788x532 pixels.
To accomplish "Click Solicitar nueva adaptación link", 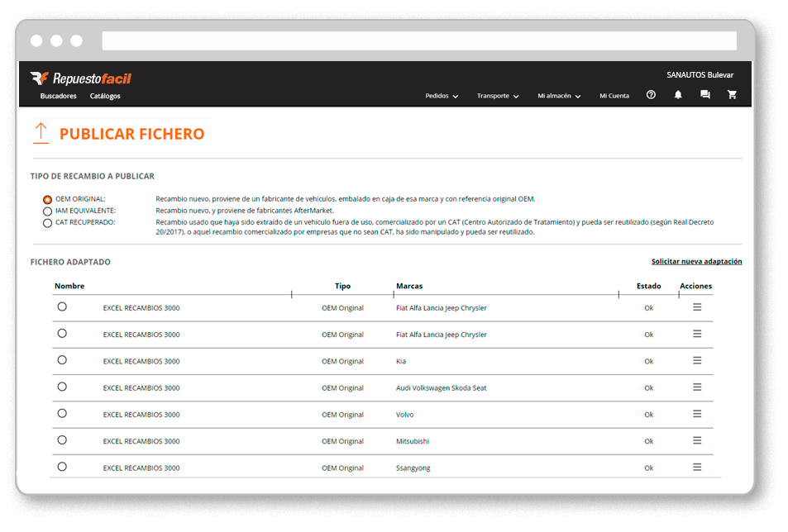I will tap(696, 262).
